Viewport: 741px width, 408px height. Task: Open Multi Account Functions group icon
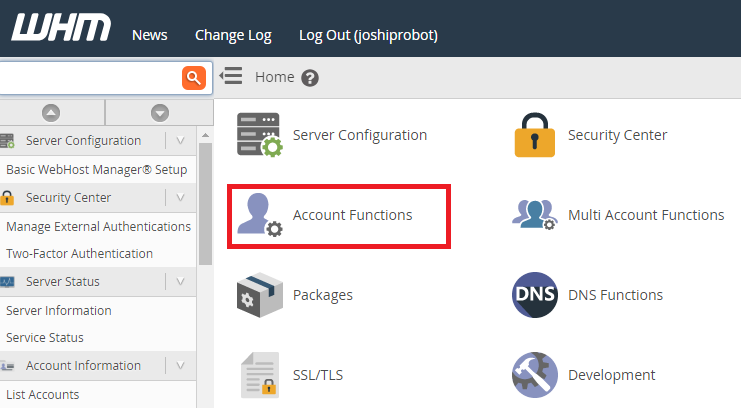click(534, 215)
